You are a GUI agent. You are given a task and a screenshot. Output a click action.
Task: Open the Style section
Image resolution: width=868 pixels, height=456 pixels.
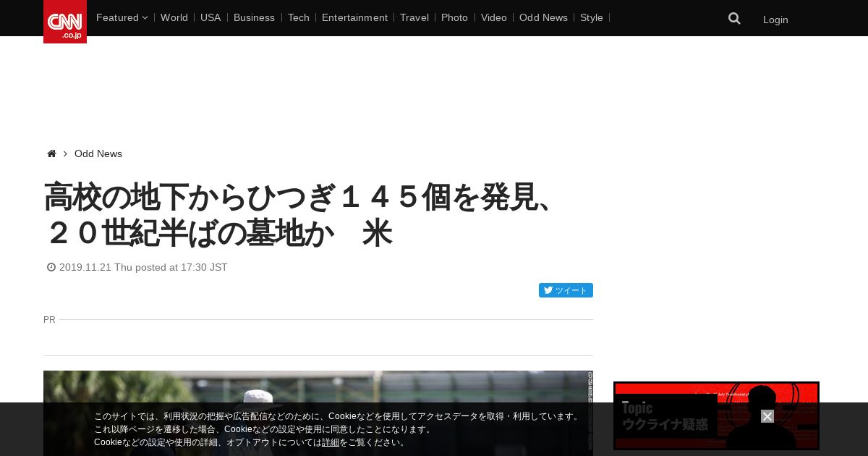coord(592,17)
